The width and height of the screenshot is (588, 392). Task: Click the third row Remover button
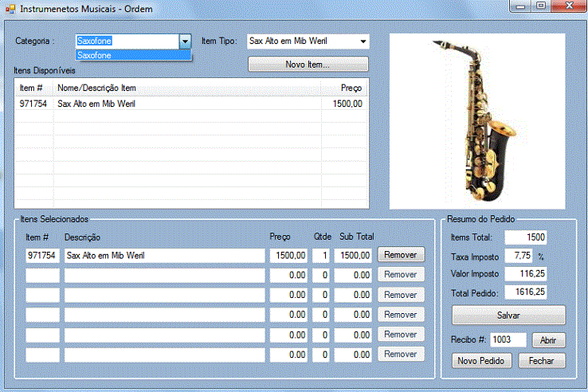(x=401, y=295)
